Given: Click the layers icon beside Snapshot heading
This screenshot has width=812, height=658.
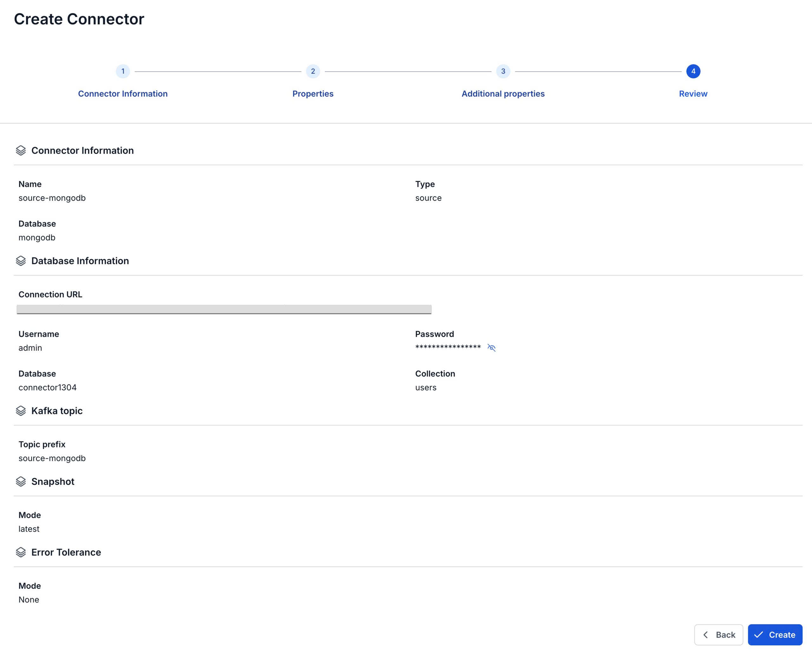Looking at the screenshot, I should (x=21, y=481).
